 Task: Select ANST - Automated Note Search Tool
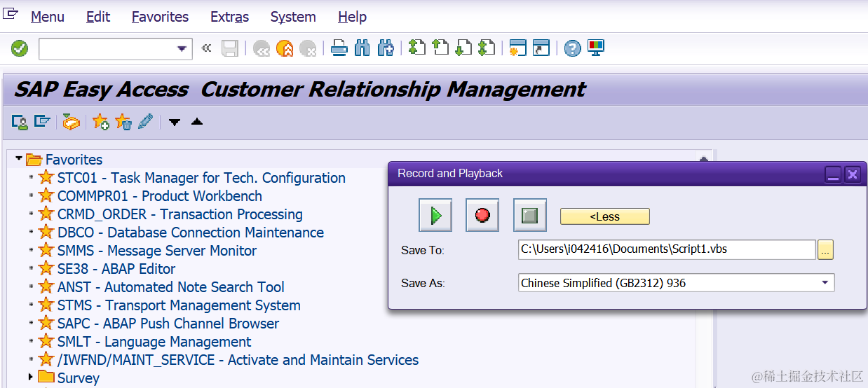171,287
